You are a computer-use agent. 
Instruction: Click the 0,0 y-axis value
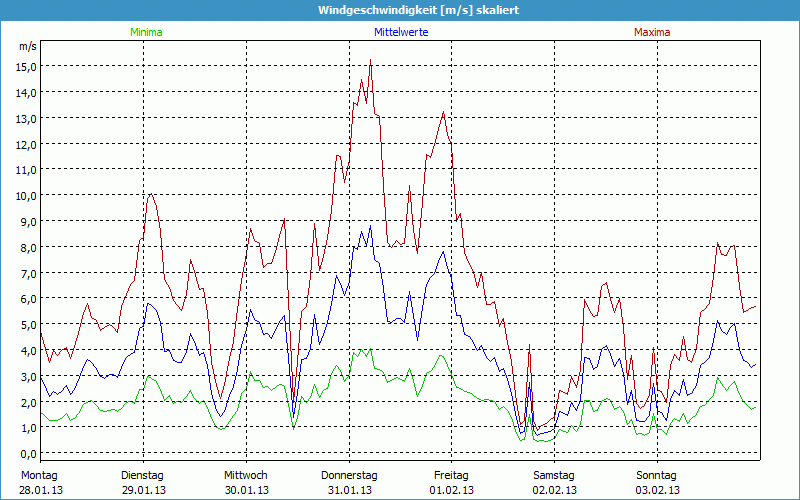click(29, 454)
